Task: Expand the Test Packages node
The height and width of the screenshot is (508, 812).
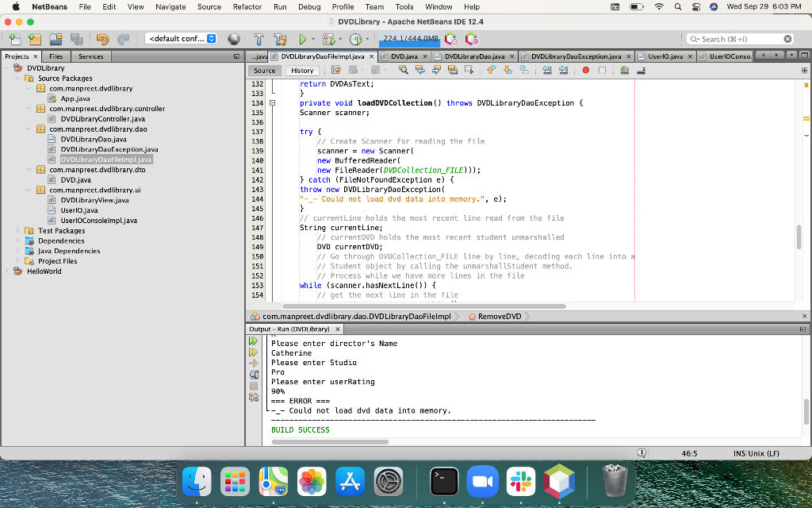Action: pyautogui.click(x=17, y=230)
